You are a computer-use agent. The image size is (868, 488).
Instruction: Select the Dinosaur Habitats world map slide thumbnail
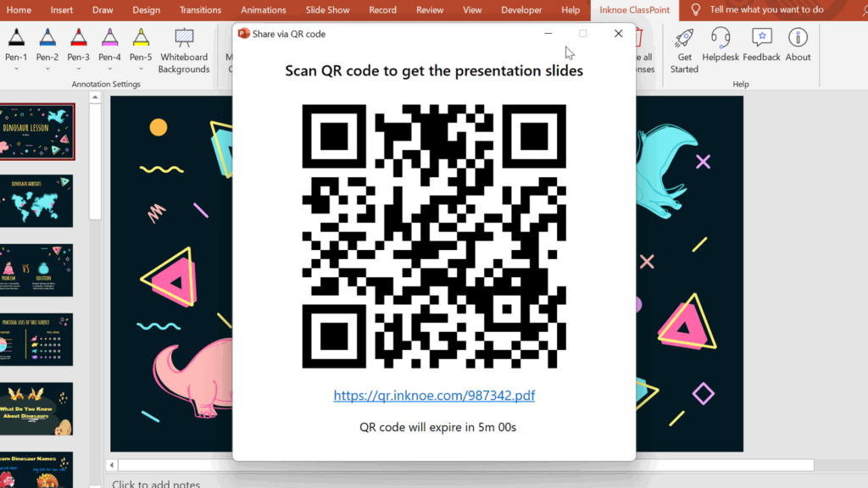point(36,201)
